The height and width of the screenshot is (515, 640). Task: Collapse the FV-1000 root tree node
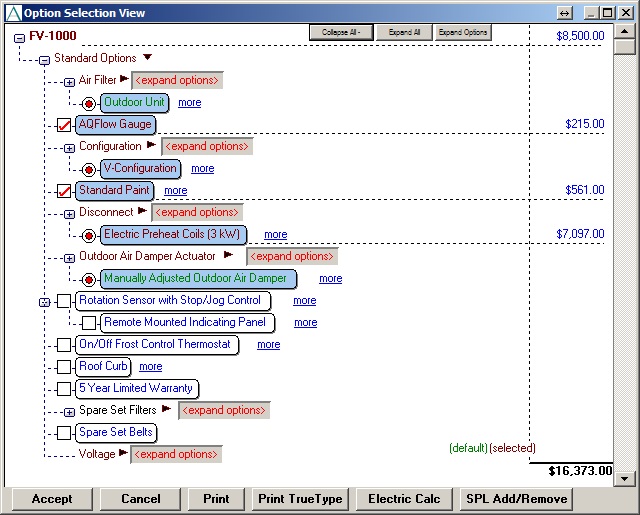[19, 37]
